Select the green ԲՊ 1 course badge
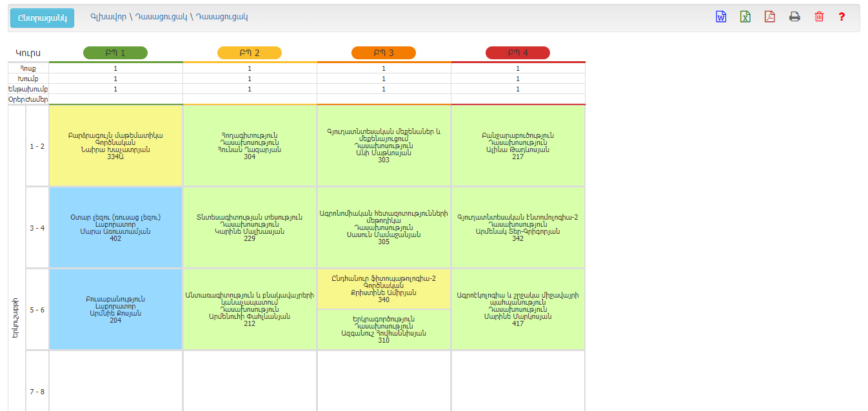Viewport: 868px width, 411px height. (x=115, y=53)
